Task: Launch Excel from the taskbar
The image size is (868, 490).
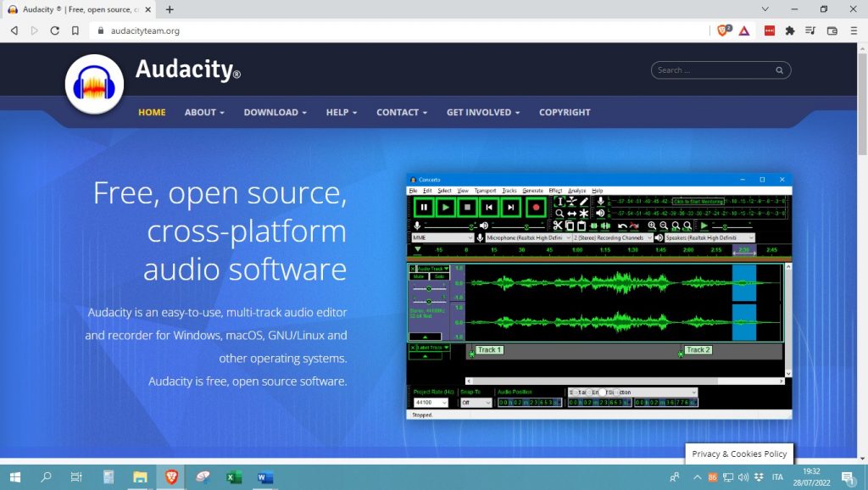Action: click(x=234, y=477)
